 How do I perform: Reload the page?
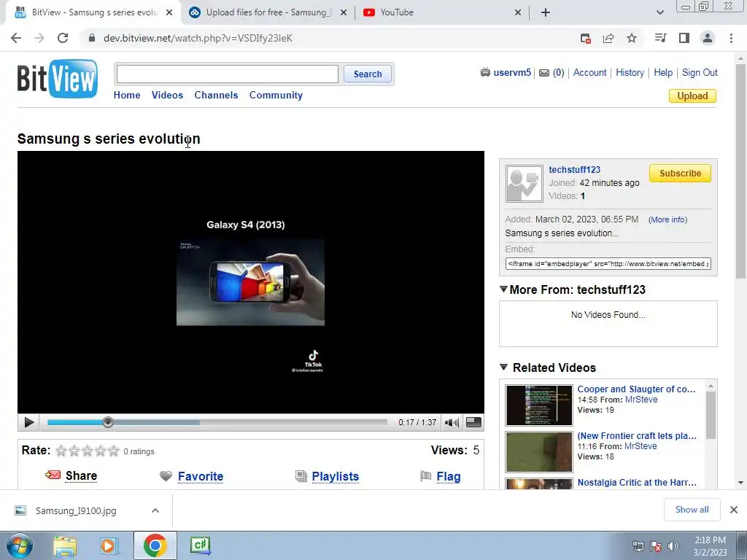coord(63,38)
